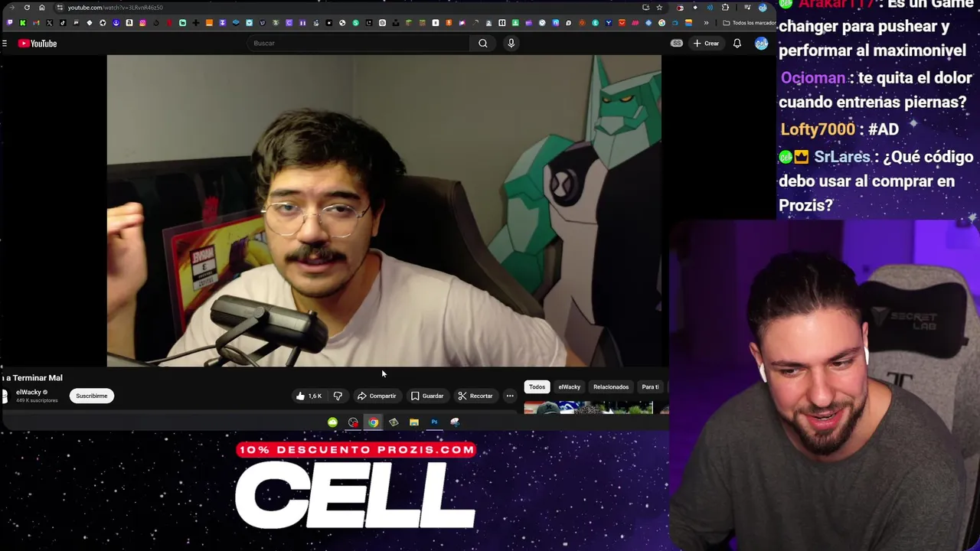
Task: Open the elWacky channel name link
Action: coord(28,392)
